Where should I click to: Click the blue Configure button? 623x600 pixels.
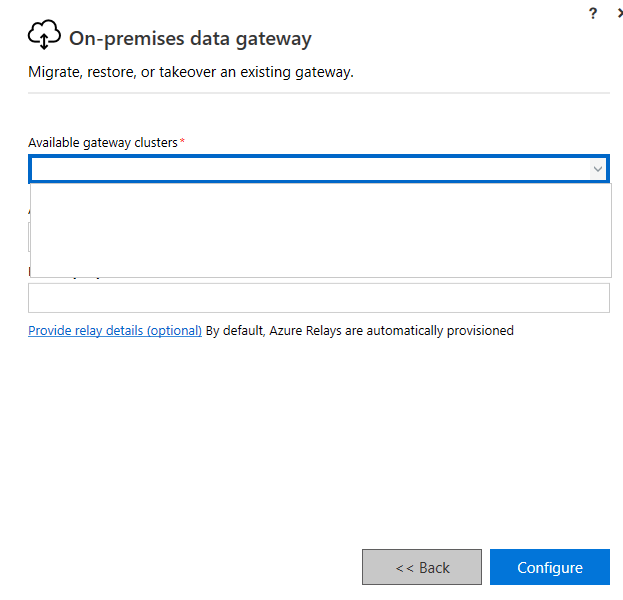coord(549,567)
